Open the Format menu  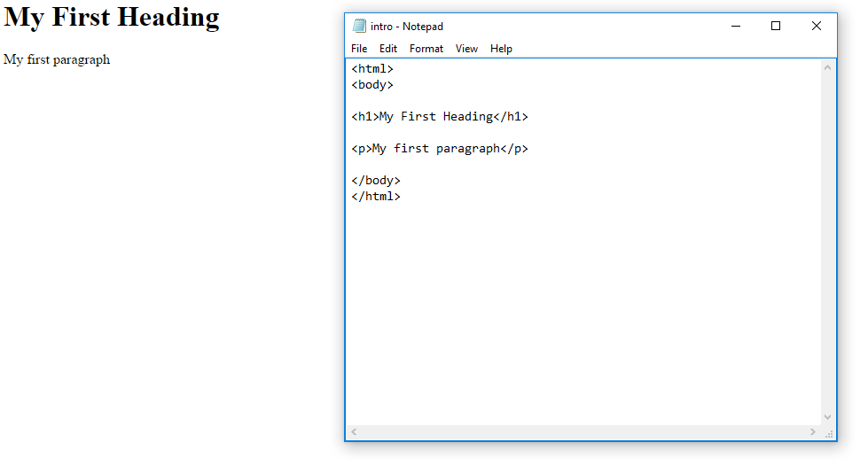pyautogui.click(x=426, y=49)
